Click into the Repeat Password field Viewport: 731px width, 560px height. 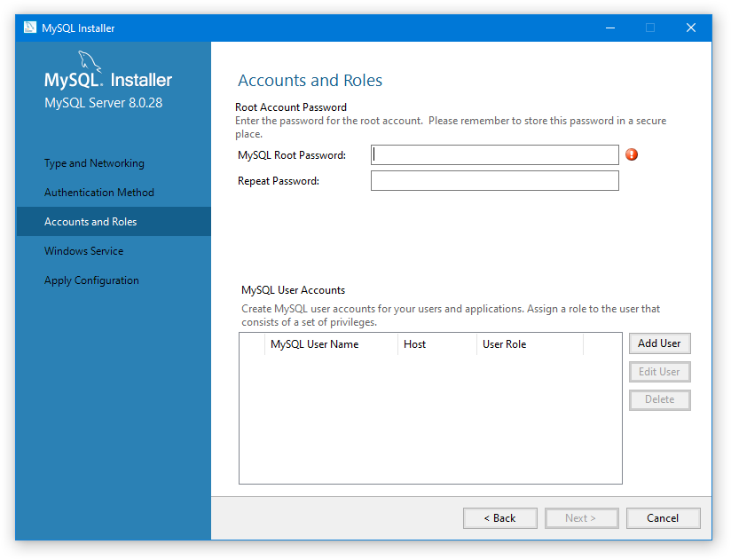494,181
